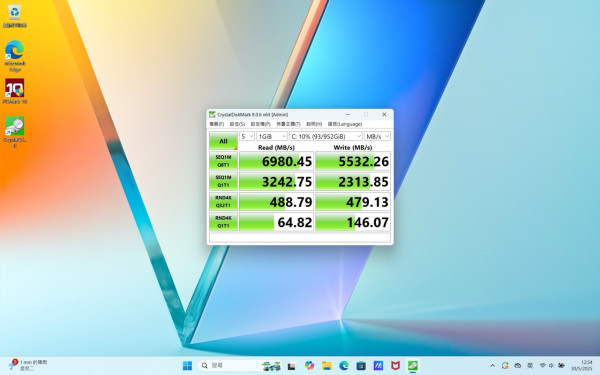600x375 pixels.
Task: Select the CrystalDiskMark 8 desktop shortcut
Action: click(x=15, y=132)
